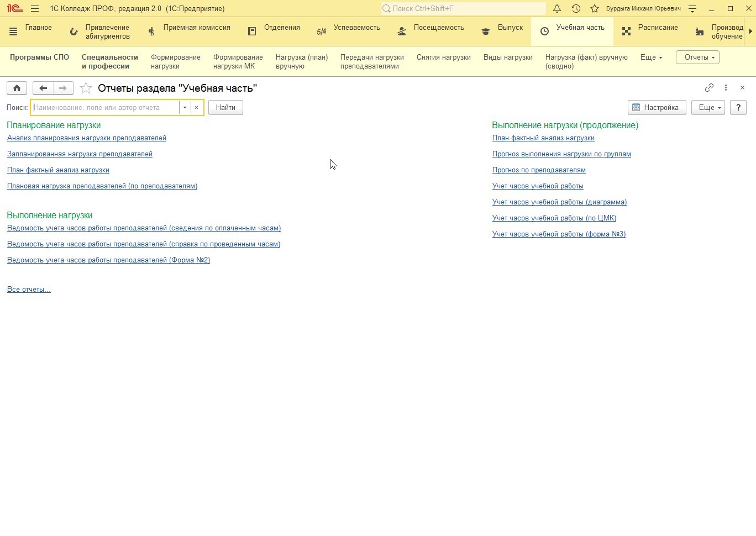Click the Привлечение абитуриентов section icon

point(73,32)
